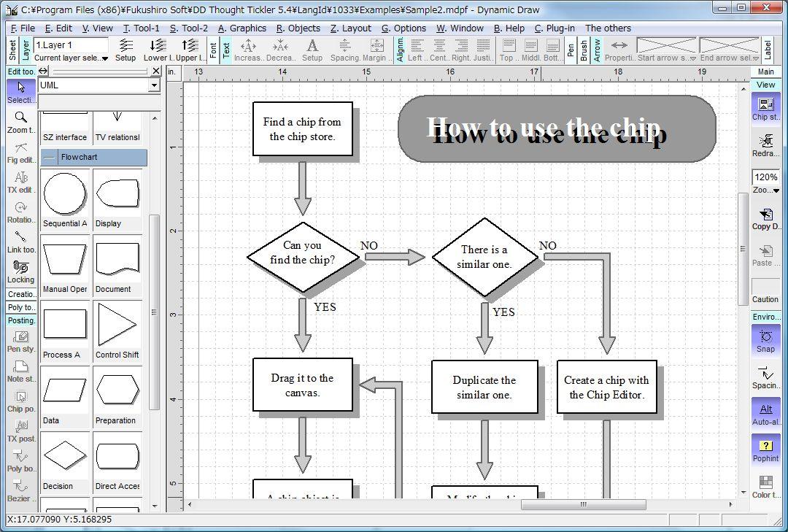Align text to Top
Viewport: 788px width, 532px height.
508,50
